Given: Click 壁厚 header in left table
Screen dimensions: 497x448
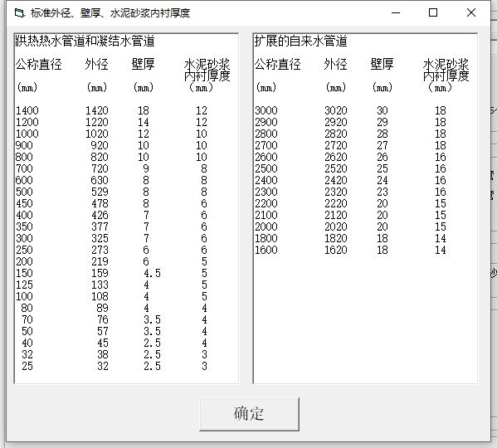Looking at the screenshot, I should (x=144, y=65).
